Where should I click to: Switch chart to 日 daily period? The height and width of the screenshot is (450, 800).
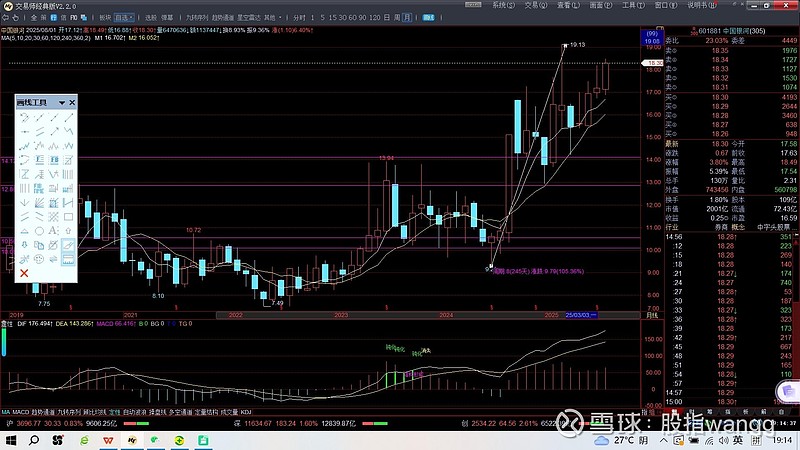(387, 17)
